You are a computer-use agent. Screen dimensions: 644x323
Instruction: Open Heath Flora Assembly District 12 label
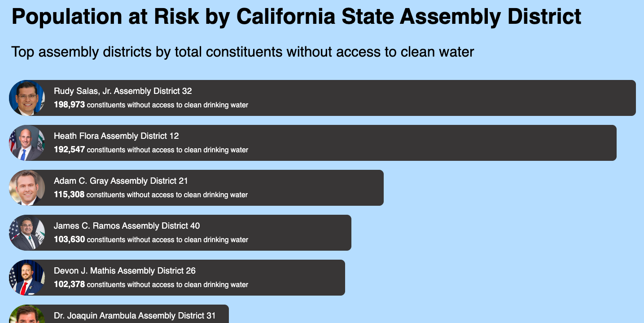coord(116,136)
